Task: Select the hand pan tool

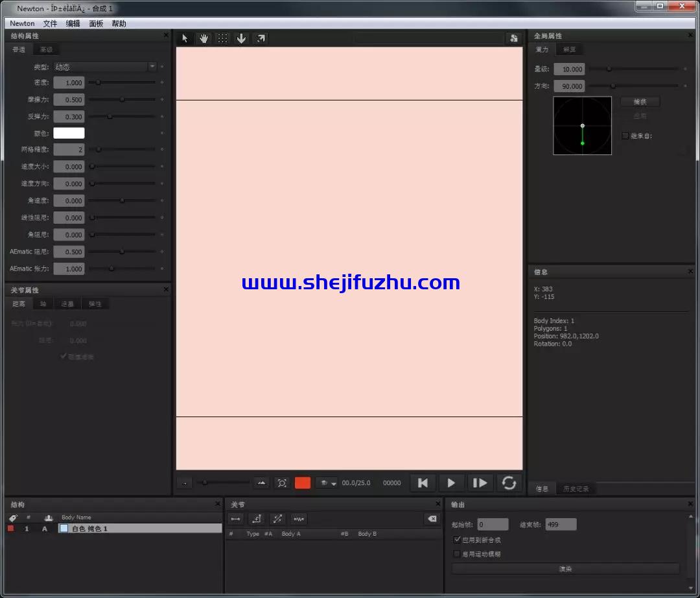Action: tap(204, 38)
